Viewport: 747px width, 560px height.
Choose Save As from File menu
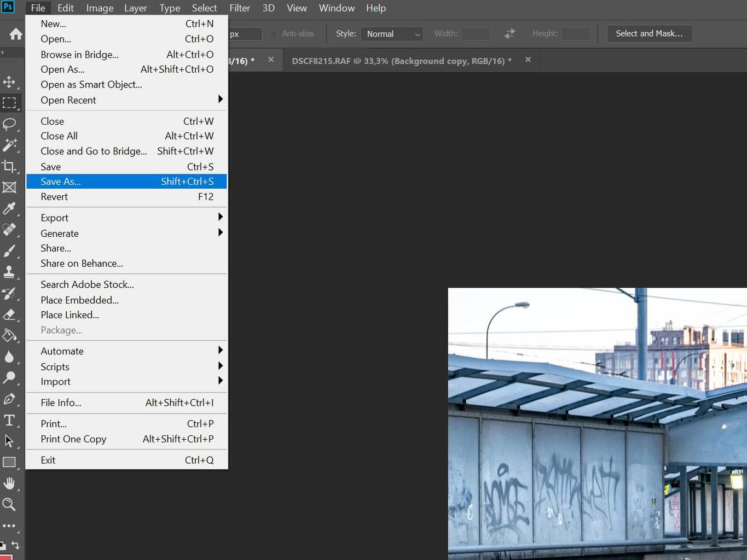[126, 182]
